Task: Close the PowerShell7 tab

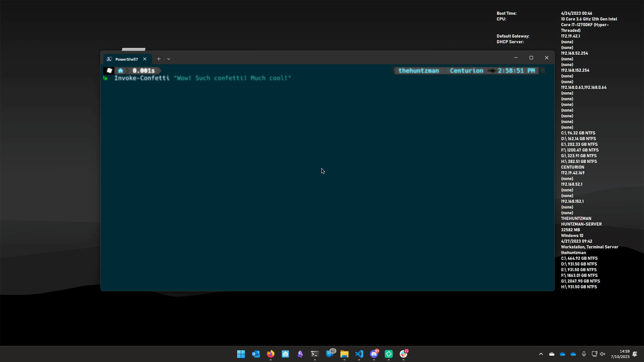Action: click(x=145, y=59)
